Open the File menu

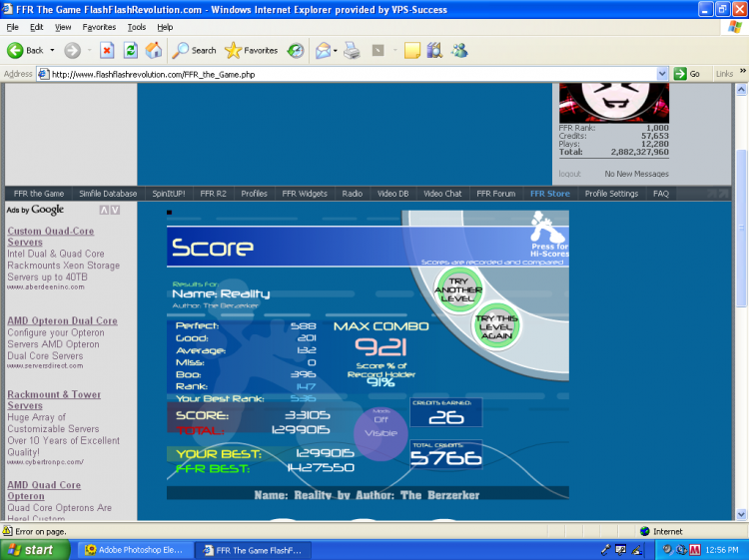pyautogui.click(x=12, y=27)
